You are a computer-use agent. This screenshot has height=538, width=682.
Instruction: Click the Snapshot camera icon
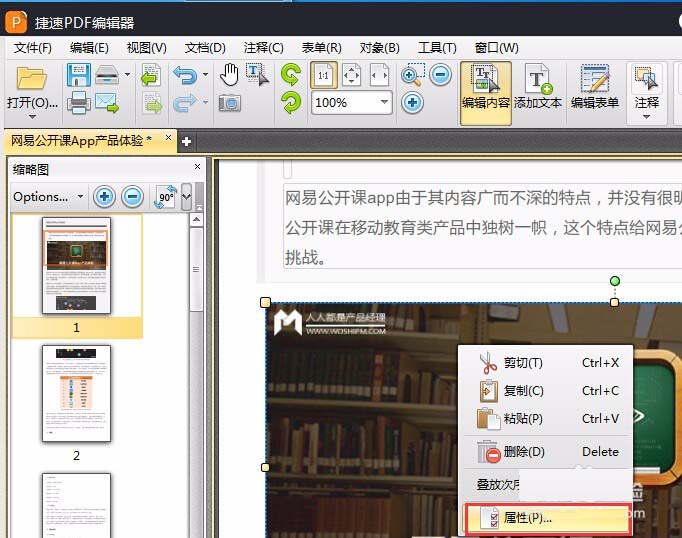(229, 102)
